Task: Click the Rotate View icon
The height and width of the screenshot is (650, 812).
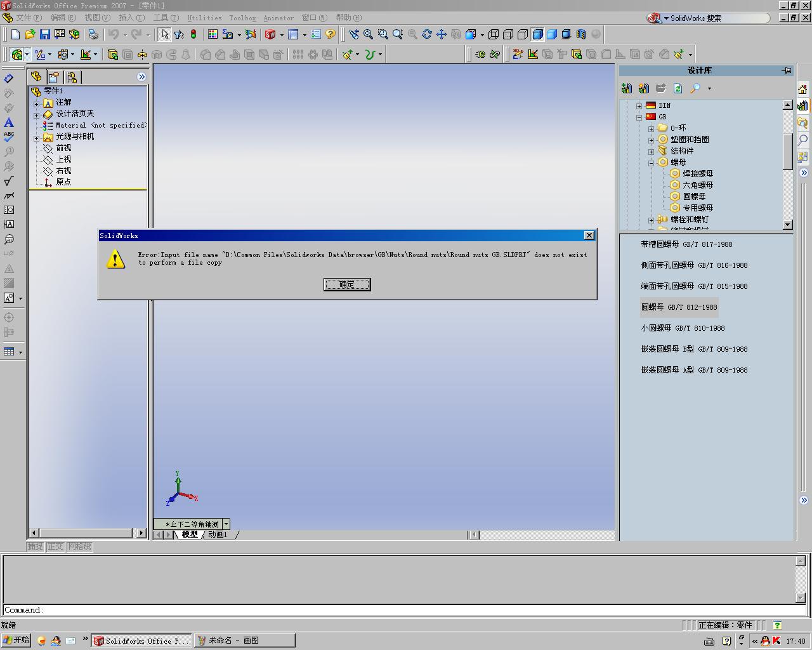Action: [427, 34]
